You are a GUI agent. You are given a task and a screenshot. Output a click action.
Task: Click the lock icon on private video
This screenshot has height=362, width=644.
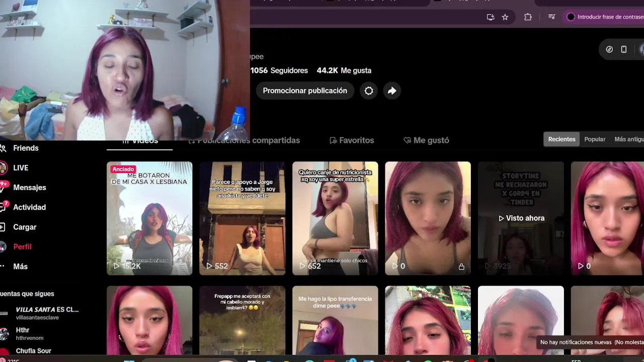pos(461,266)
